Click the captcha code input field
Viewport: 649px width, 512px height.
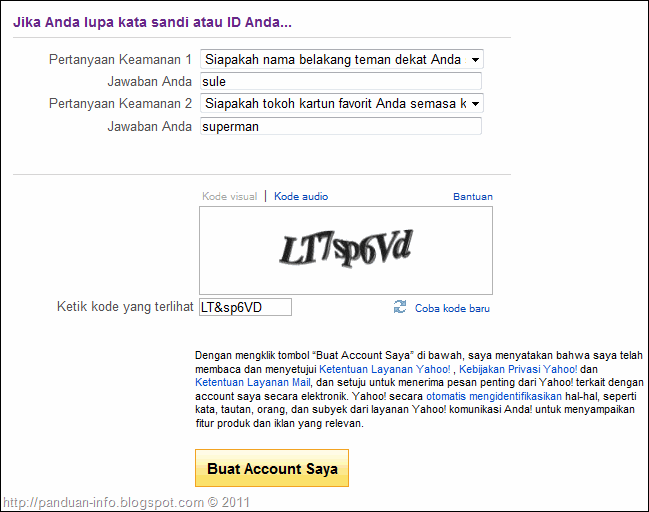click(245, 307)
